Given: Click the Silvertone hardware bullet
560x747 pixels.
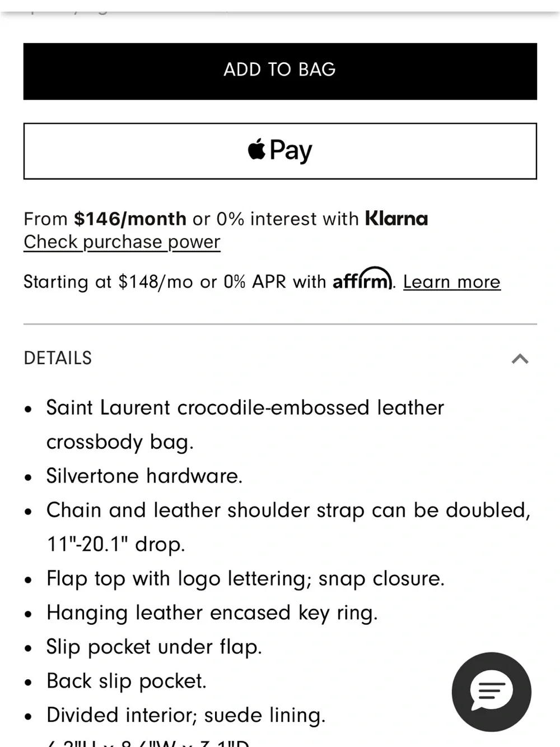Looking at the screenshot, I should click(x=144, y=476).
